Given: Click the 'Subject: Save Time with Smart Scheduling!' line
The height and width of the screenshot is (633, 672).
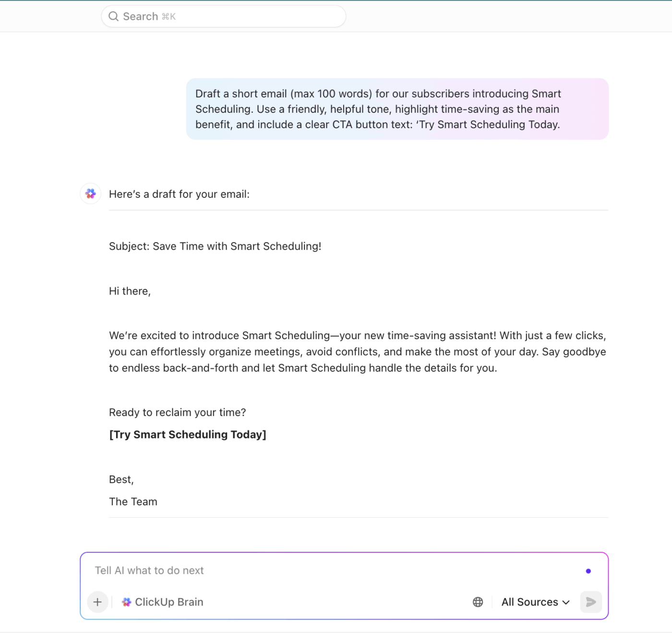Looking at the screenshot, I should point(215,246).
